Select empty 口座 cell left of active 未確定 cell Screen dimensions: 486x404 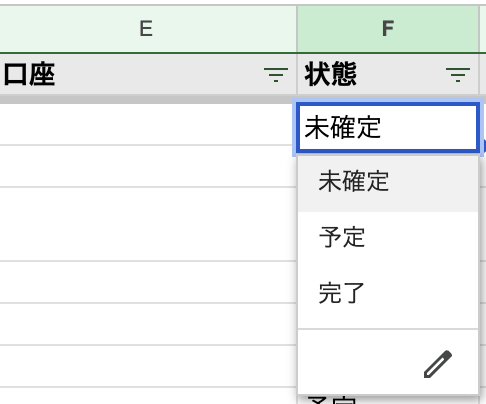[148, 124]
